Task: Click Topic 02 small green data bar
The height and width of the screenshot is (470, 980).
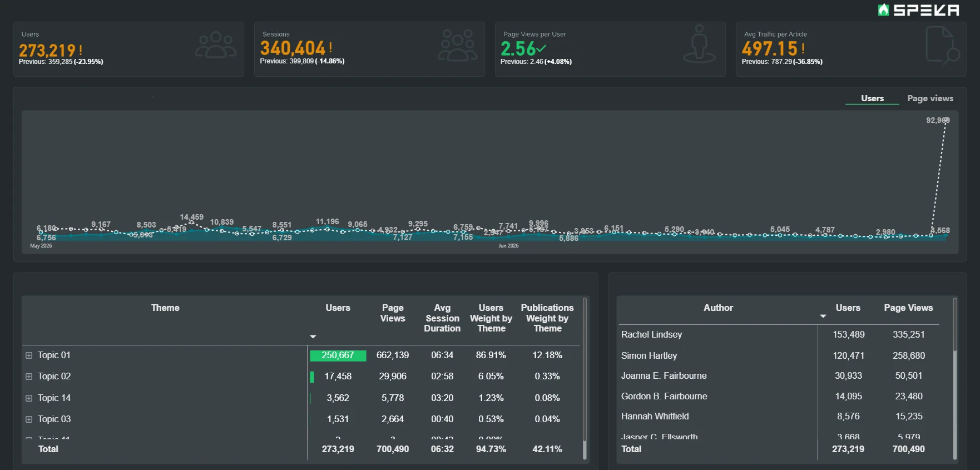Action: click(x=312, y=377)
